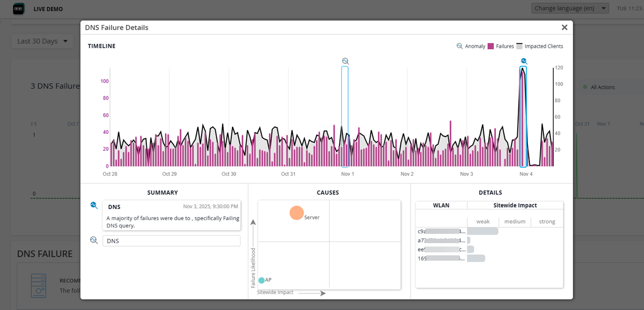Expand the collapsed DNS summary entry
The height and width of the screenshot is (310, 644).
(x=171, y=241)
